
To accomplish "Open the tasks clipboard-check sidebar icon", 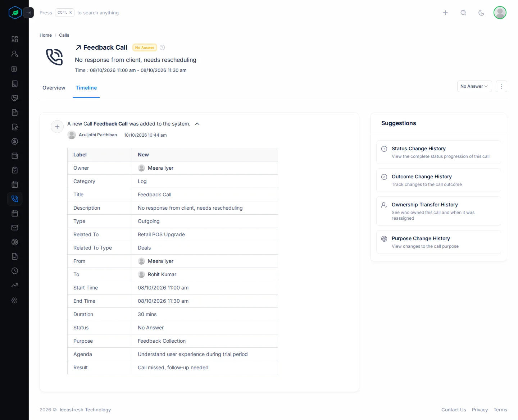I will [x=15, y=170].
